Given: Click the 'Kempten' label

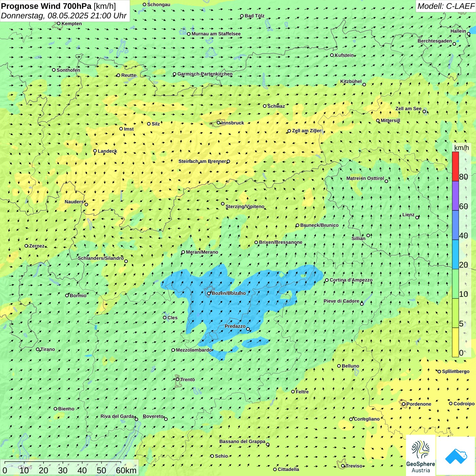Looking at the screenshot, I should click(x=71, y=23).
